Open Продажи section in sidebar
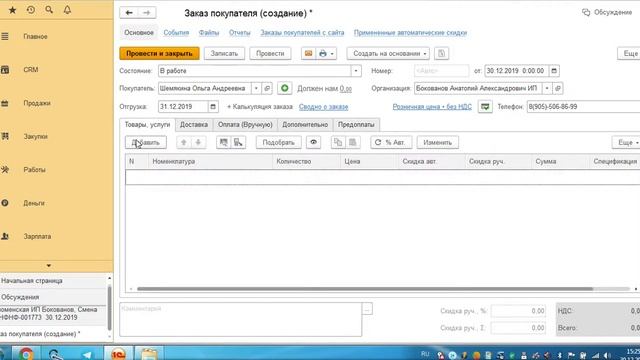Image resolution: width=640 pixels, height=360 pixels. 37,103
